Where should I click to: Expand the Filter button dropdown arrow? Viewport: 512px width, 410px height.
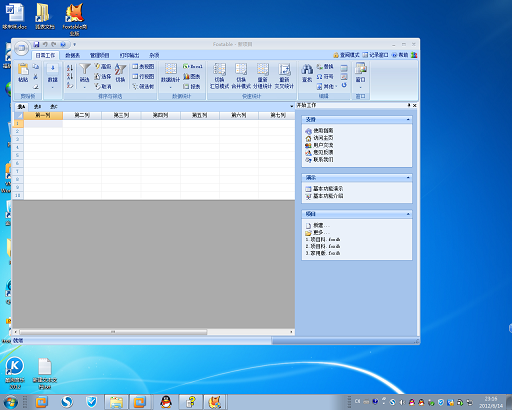tap(85, 87)
